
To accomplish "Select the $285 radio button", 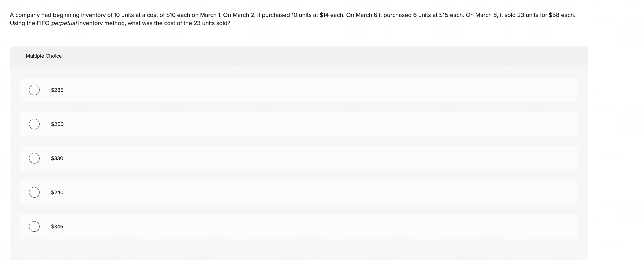I will point(34,90).
